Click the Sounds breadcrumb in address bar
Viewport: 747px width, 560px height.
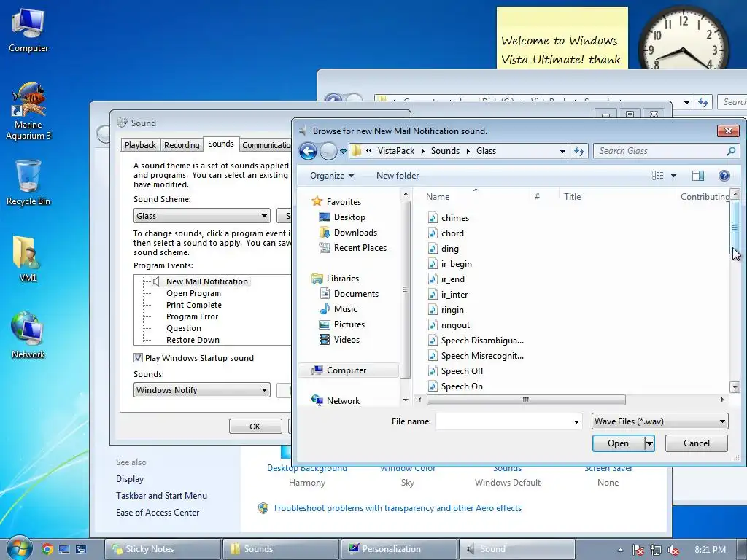[445, 151]
